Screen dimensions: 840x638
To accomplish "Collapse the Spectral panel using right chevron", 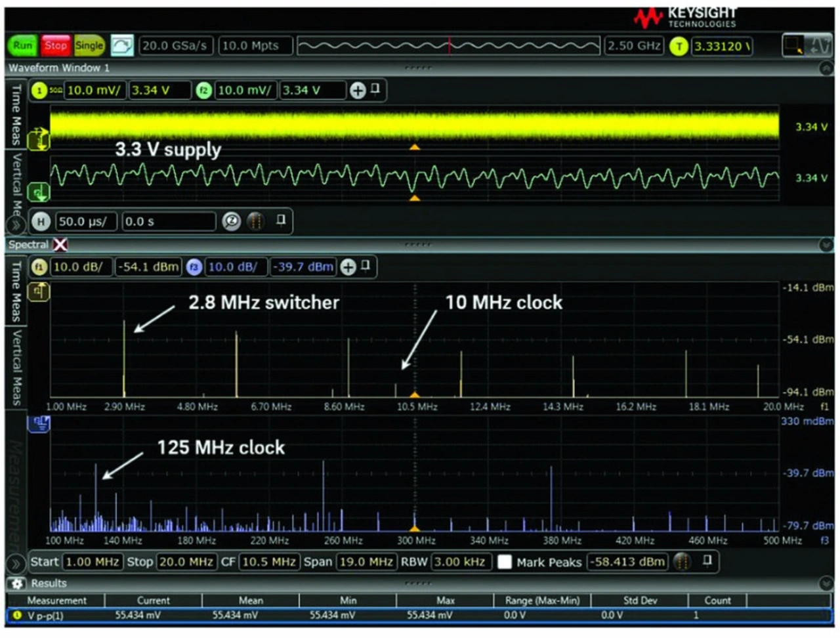I will point(826,245).
